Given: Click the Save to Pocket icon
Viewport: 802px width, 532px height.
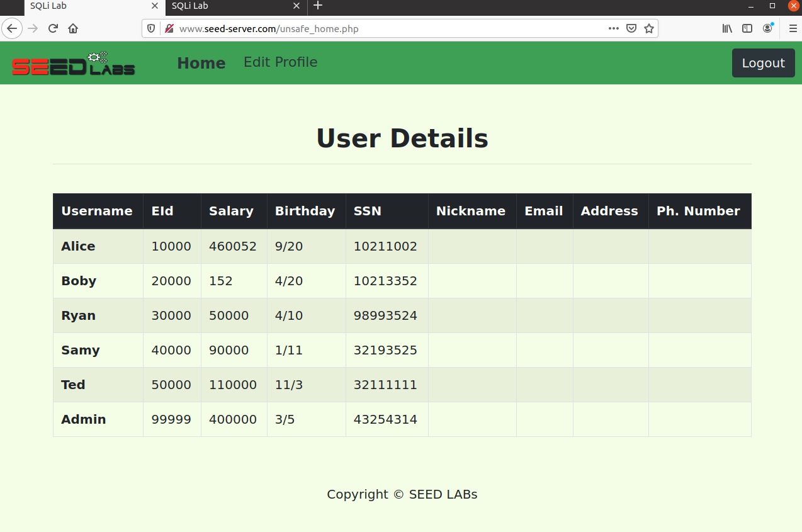Looking at the screenshot, I should (631, 28).
